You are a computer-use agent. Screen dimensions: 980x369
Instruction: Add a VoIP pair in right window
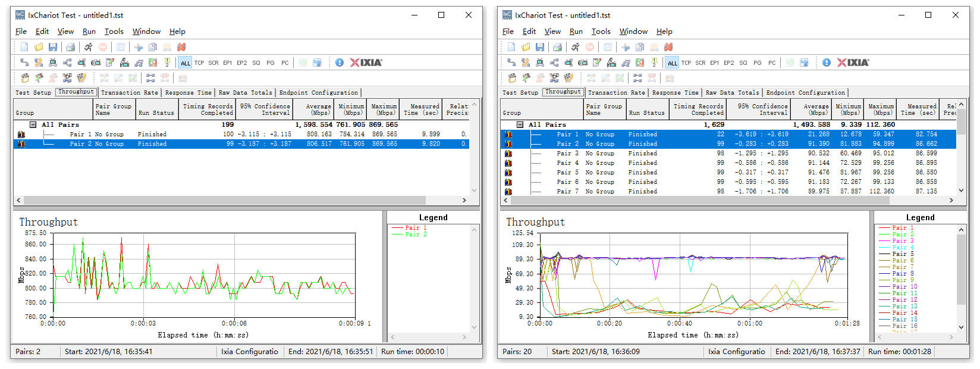[x=526, y=62]
